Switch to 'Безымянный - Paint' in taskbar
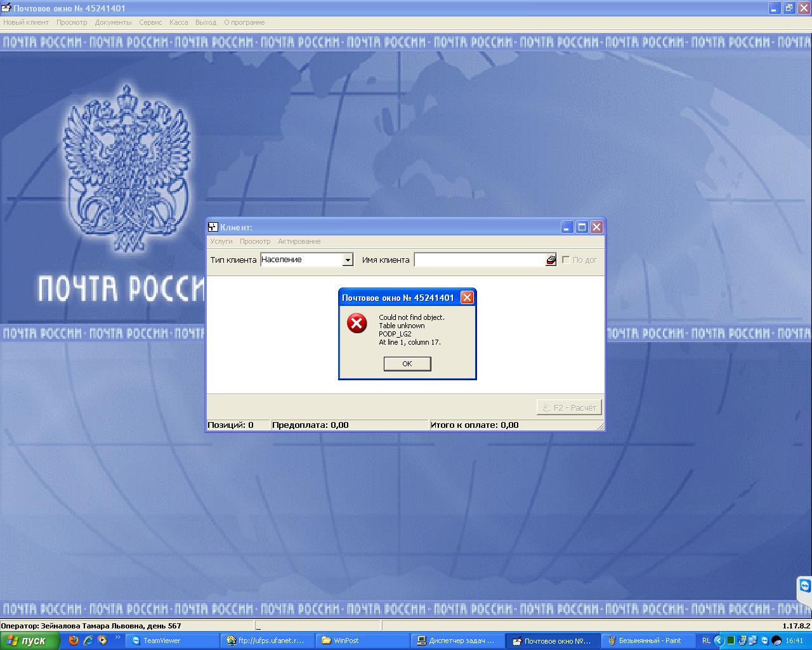Viewport: 812px width, 650px height. coord(648,641)
